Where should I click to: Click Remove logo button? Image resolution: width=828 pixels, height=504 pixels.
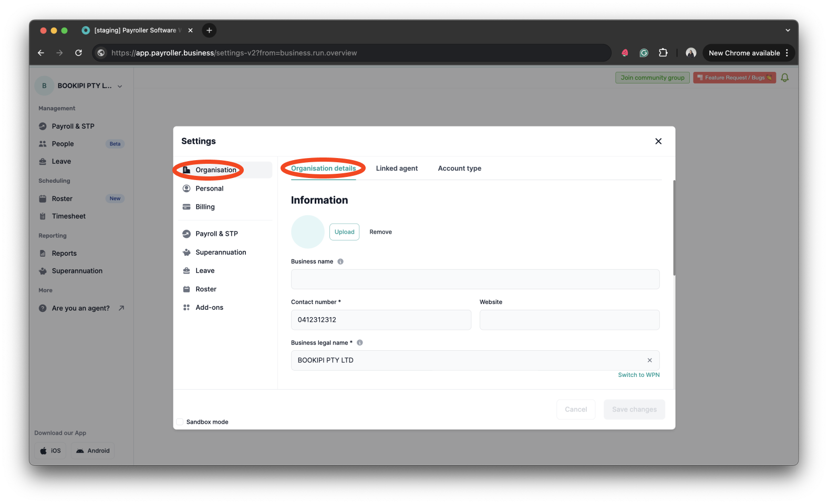pyautogui.click(x=380, y=232)
